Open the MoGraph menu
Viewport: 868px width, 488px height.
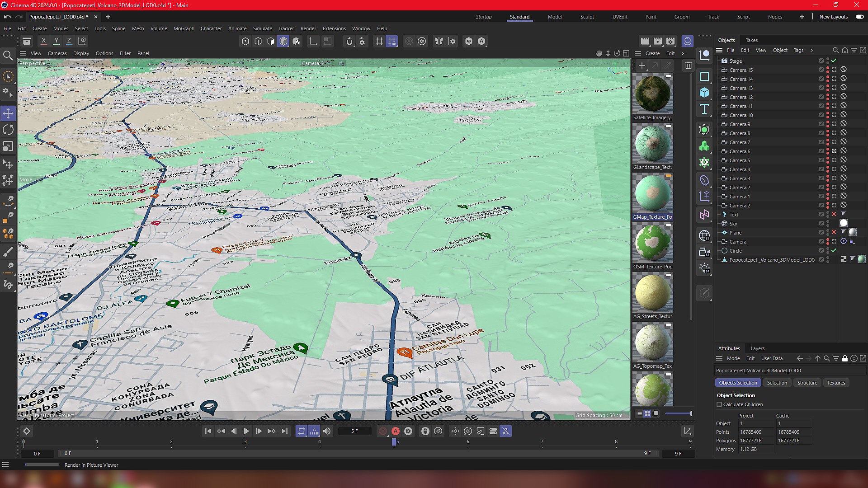pyautogui.click(x=184, y=28)
